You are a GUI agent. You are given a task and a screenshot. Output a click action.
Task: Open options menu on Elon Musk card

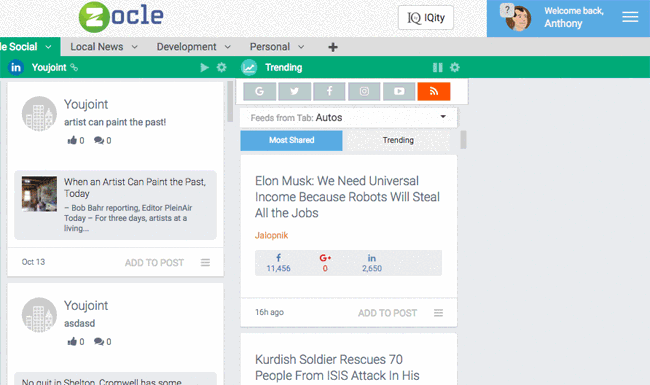click(x=439, y=312)
